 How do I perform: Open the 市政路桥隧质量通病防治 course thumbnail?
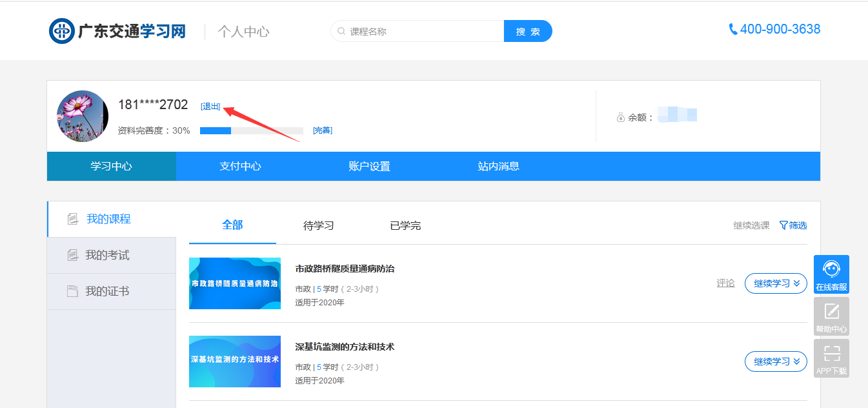click(x=235, y=283)
